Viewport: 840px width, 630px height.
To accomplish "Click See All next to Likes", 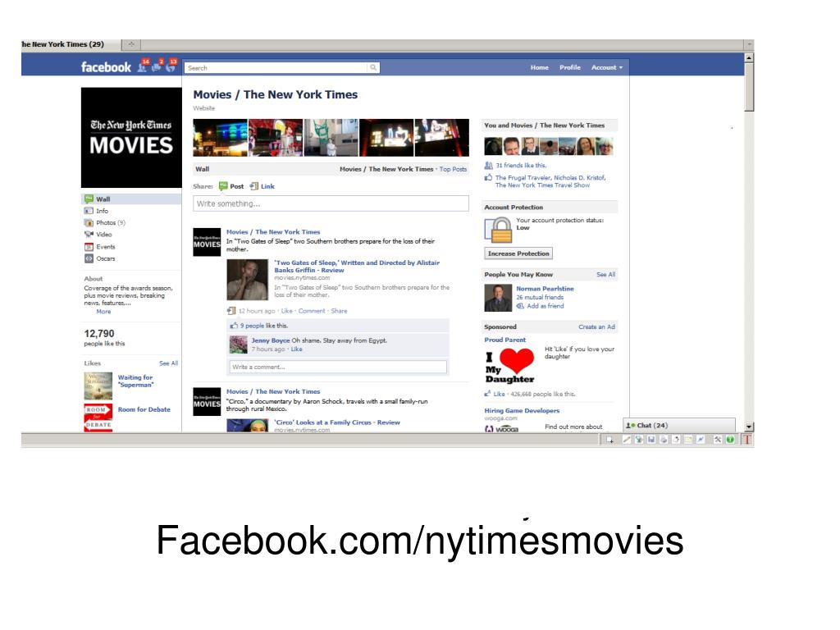I will tap(168, 363).
